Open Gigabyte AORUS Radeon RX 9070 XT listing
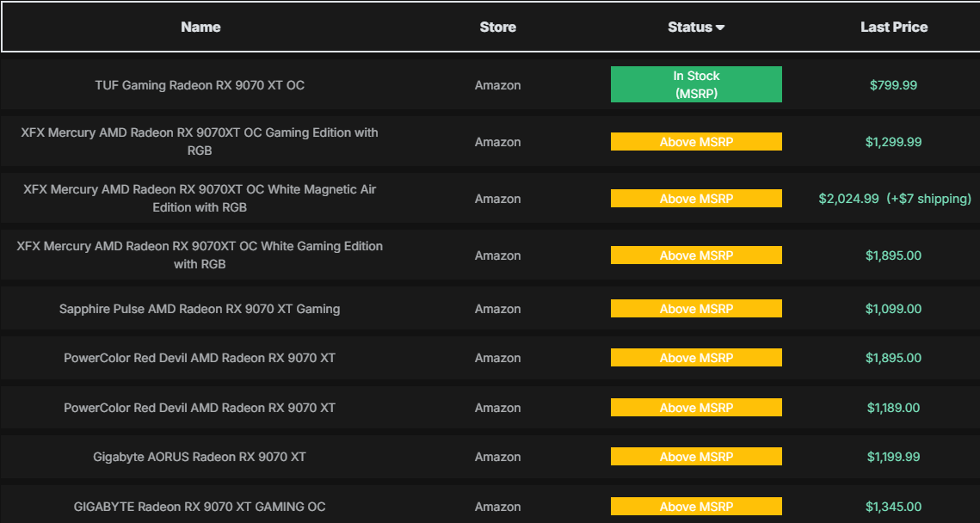 (200, 457)
